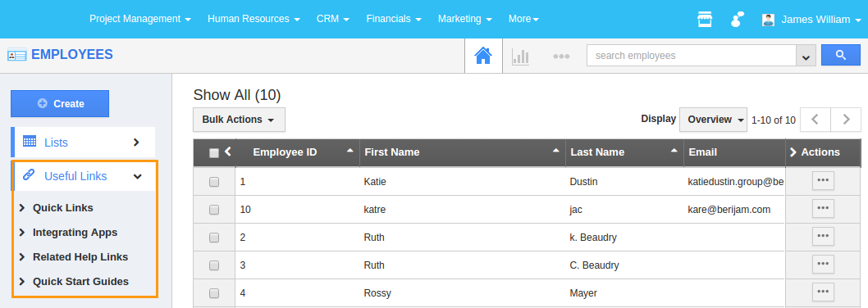Select checkbox for Ruth C. Beaudry
The width and height of the screenshot is (868, 308).
214,265
